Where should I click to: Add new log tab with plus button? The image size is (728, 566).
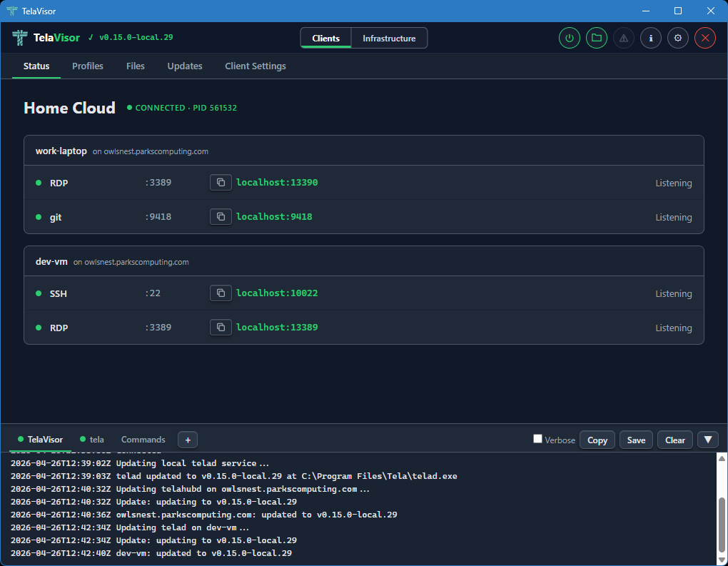point(188,440)
